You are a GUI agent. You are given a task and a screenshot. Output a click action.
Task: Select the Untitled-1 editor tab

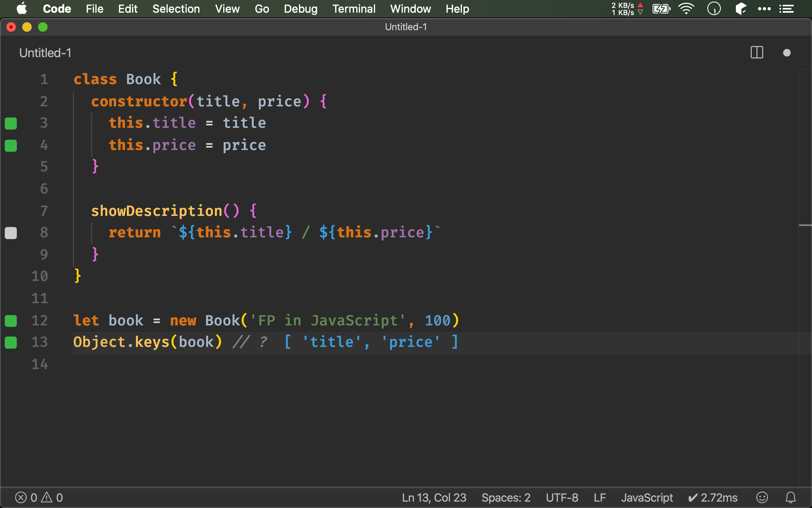[x=45, y=53]
